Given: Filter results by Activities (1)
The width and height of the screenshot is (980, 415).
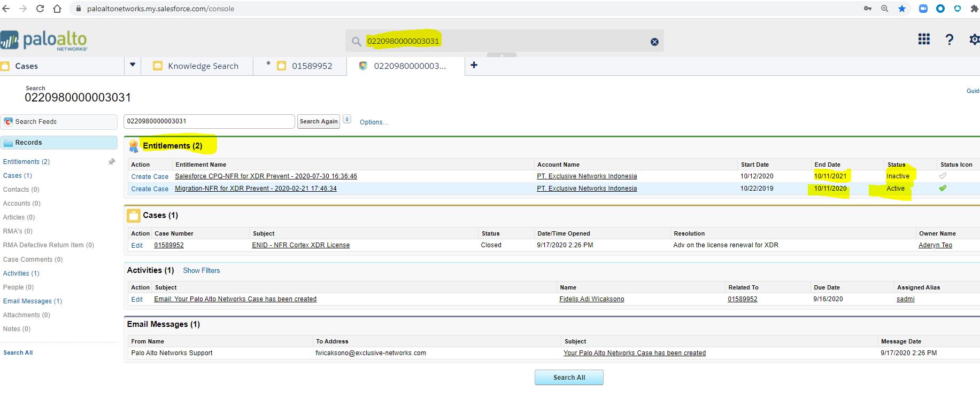Looking at the screenshot, I should [x=21, y=273].
